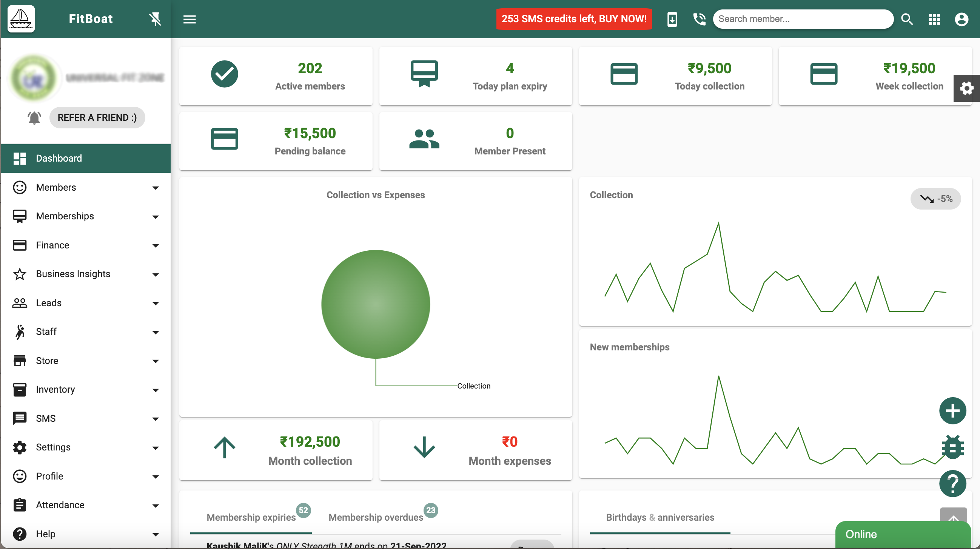Click the 253 SMS credits BUY NOW banner
The height and width of the screenshot is (549, 980).
pos(574,19)
